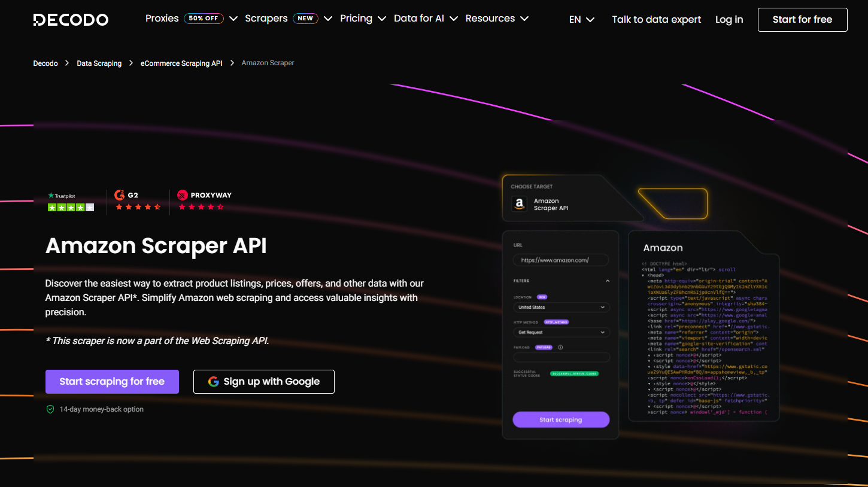Screen dimensions: 868x487
Task: Open the Scrapers menu
Action: [288, 19]
